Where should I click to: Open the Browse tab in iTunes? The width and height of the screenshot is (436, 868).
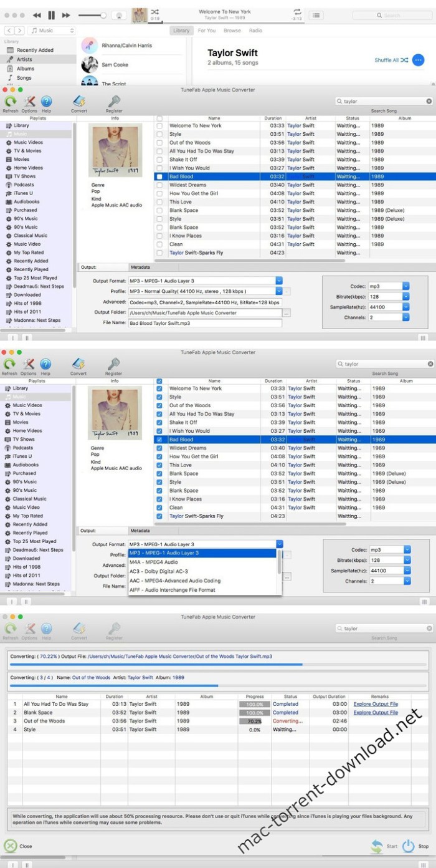pyautogui.click(x=232, y=31)
